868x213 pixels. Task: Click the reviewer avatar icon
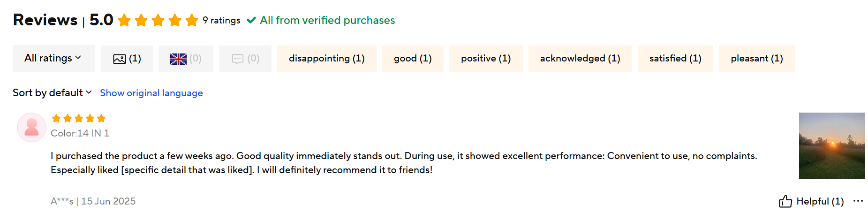coord(31,127)
